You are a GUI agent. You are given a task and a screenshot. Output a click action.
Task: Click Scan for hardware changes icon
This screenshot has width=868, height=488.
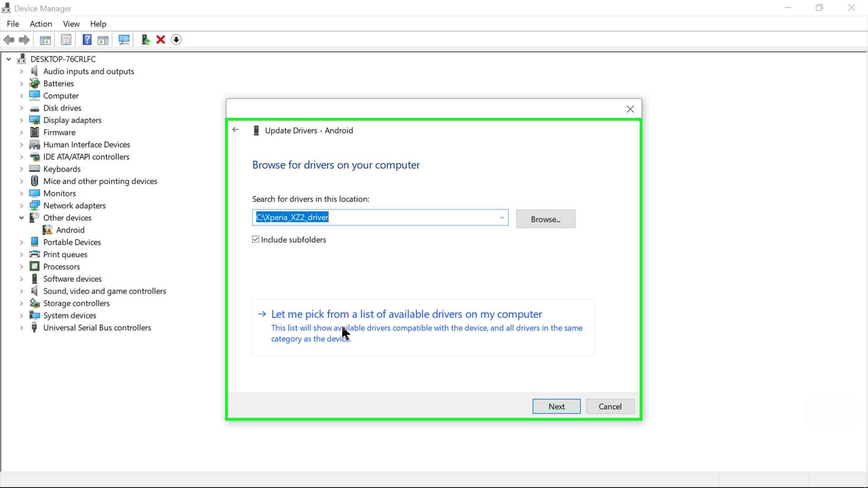(124, 40)
